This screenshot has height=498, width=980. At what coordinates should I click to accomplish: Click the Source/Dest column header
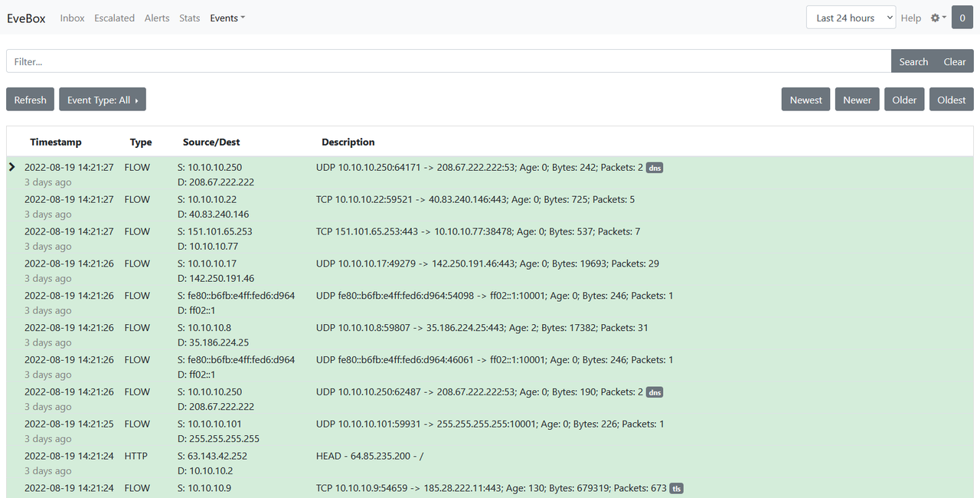(x=211, y=142)
